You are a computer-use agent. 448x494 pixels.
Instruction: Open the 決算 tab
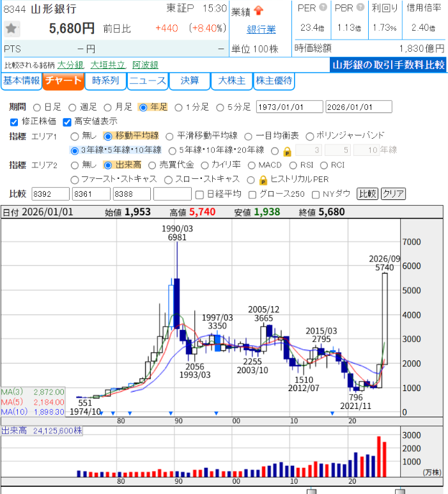click(x=190, y=81)
